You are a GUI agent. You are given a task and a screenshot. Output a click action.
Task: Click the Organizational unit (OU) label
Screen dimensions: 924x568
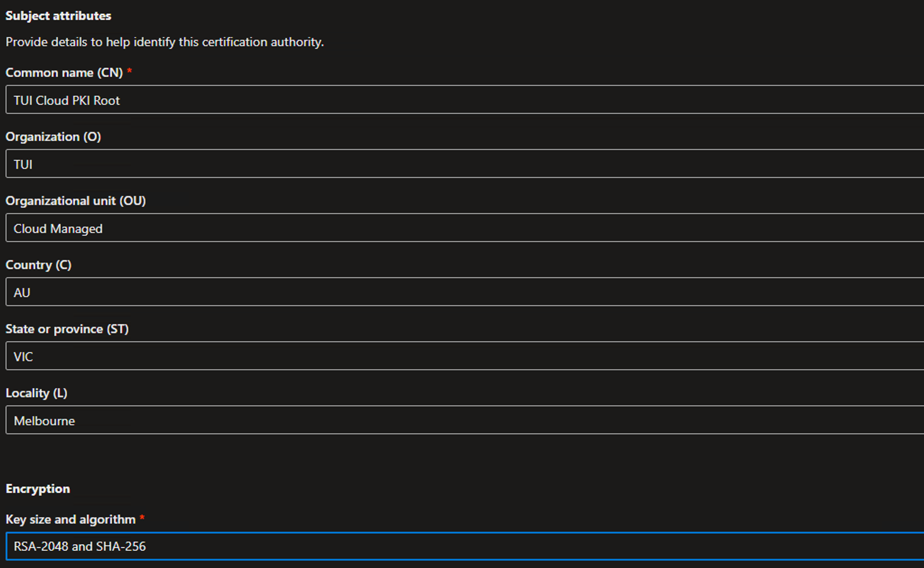point(76,200)
